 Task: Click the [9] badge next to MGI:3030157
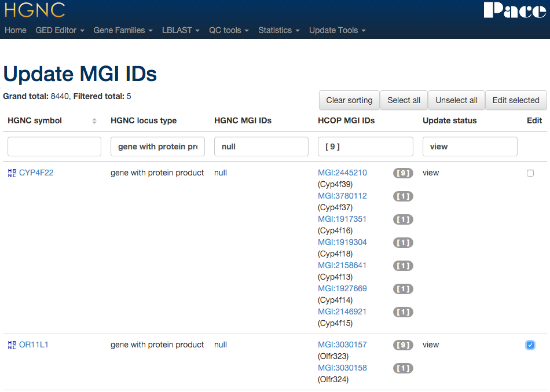(403, 345)
